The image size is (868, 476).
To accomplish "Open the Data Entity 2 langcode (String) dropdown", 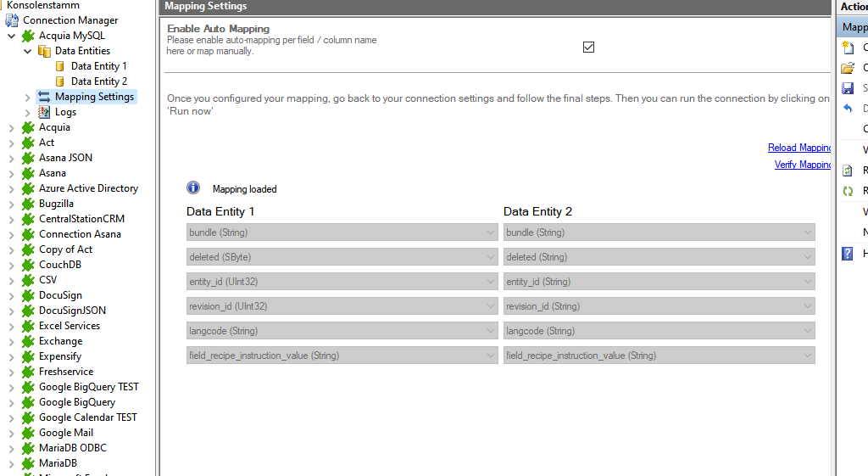I will (x=659, y=331).
